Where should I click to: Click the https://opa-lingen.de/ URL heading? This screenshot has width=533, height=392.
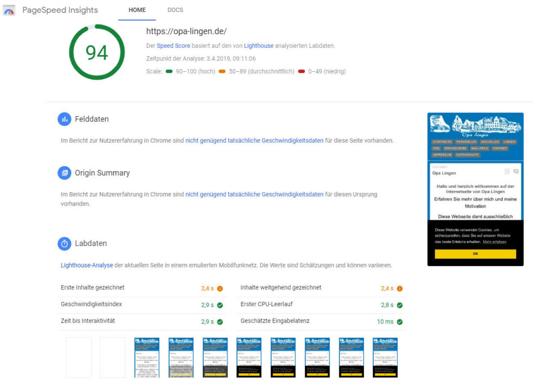coord(186,31)
